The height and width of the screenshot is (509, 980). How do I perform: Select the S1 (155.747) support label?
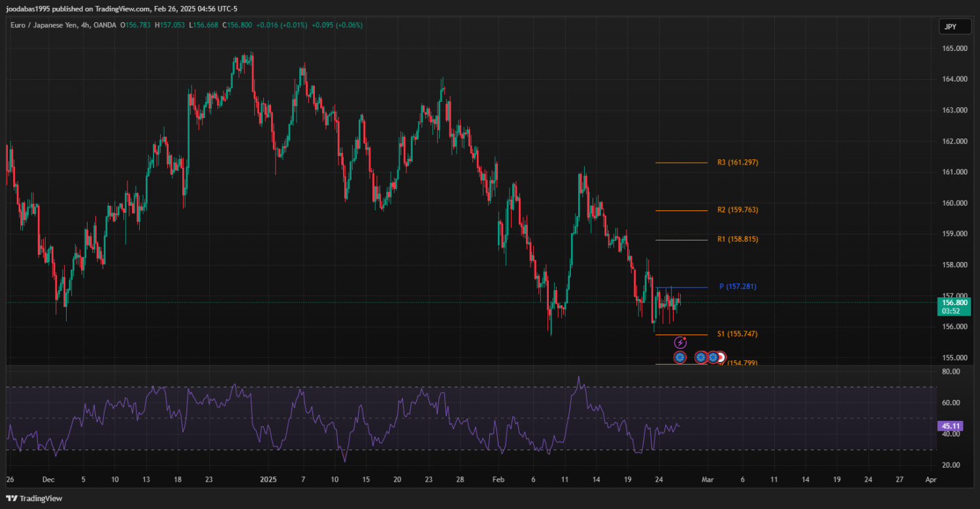tap(738, 334)
